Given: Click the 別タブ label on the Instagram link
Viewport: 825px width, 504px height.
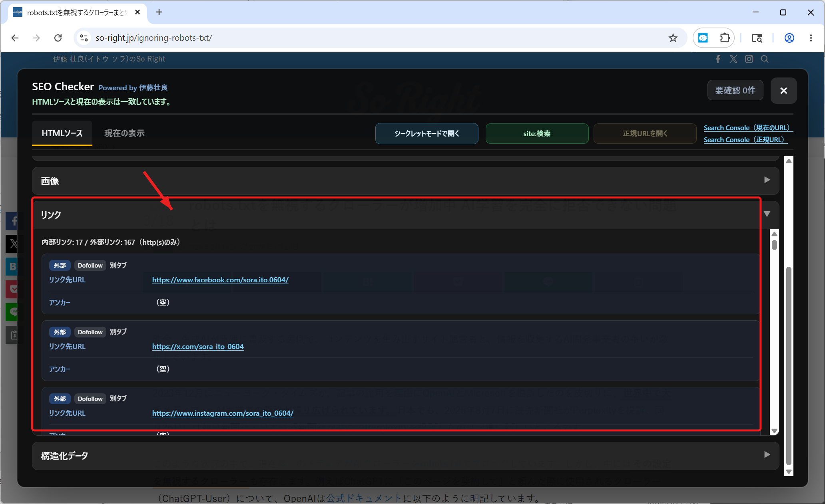Looking at the screenshot, I should [x=118, y=399].
